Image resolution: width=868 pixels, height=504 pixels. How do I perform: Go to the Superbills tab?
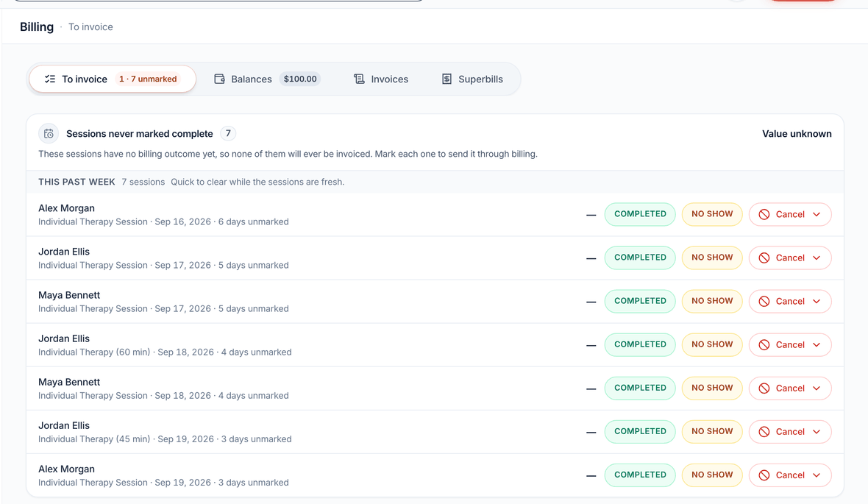(472, 79)
